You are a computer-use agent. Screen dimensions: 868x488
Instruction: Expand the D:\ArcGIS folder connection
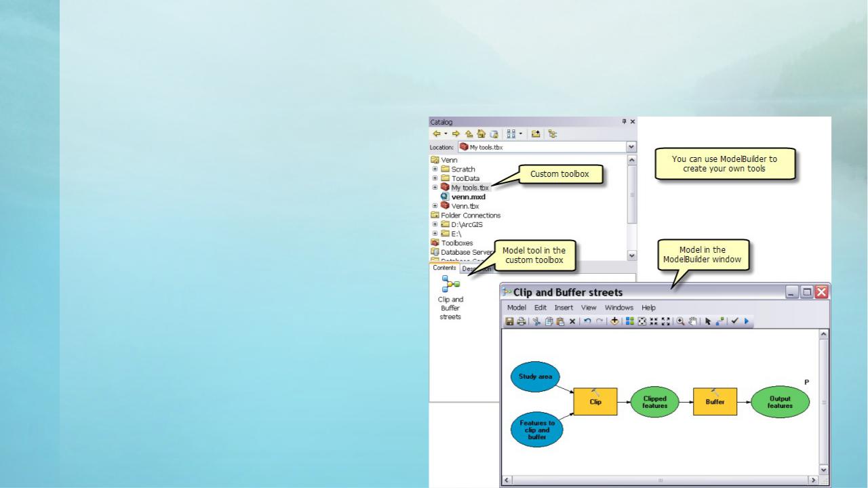pyautogui.click(x=435, y=224)
